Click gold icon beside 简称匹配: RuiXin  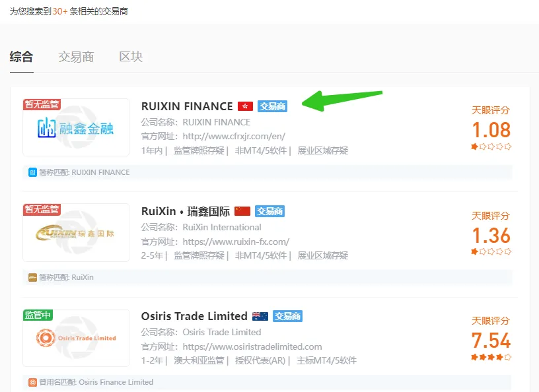pyautogui.click(x=32, y=277)
